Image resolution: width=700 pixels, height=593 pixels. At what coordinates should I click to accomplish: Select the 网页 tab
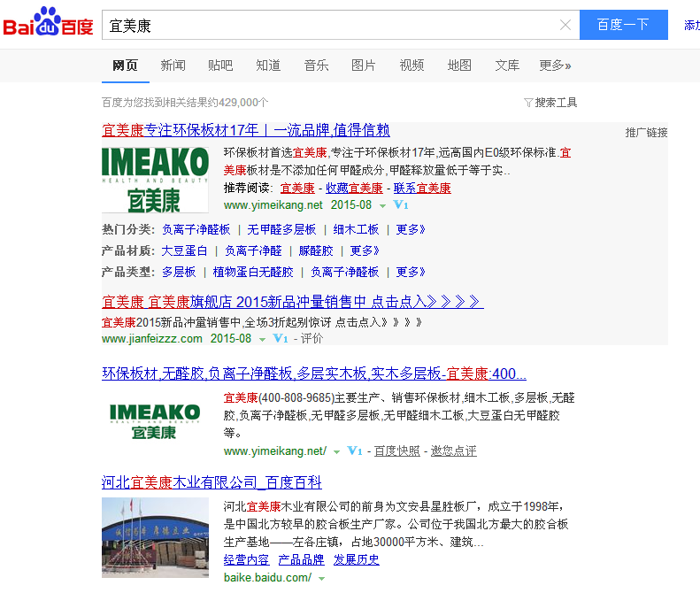(125, 65)
